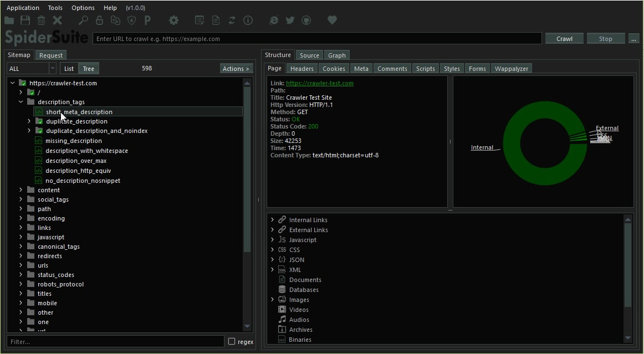Switch to the Source tab
Screen dimensions: 644x354
(x=309, y=55)
